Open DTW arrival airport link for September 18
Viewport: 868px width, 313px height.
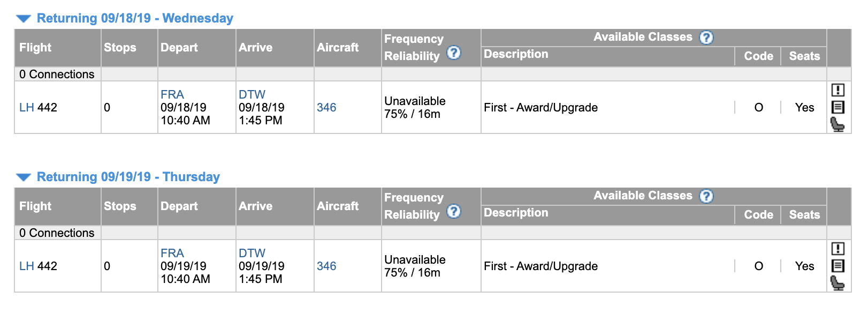point(251,94)
